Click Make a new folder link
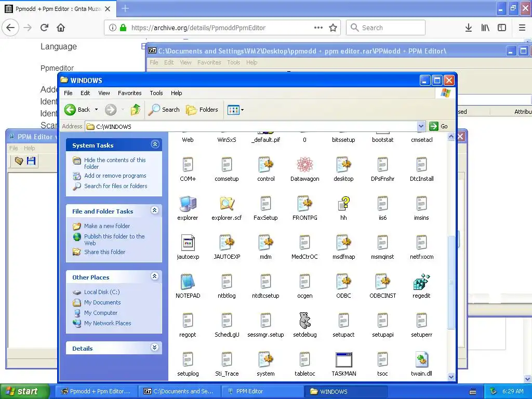 (107, 226)
